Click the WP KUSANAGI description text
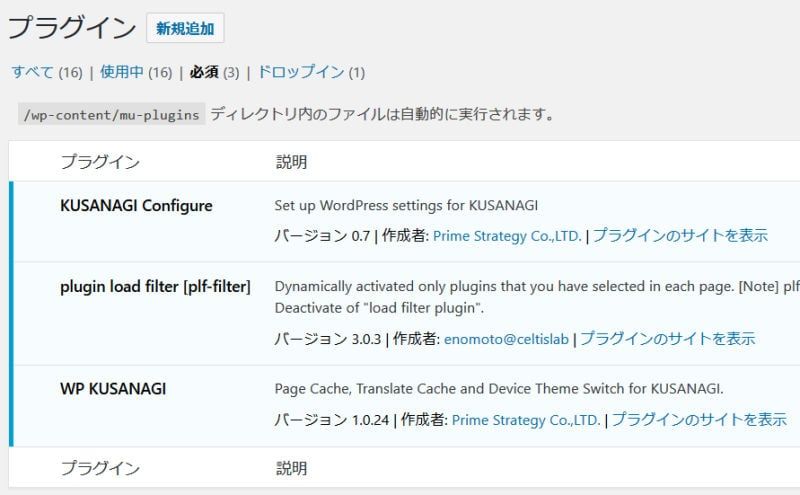This screenshot has height=495, width=800. [x=498, y=388]
